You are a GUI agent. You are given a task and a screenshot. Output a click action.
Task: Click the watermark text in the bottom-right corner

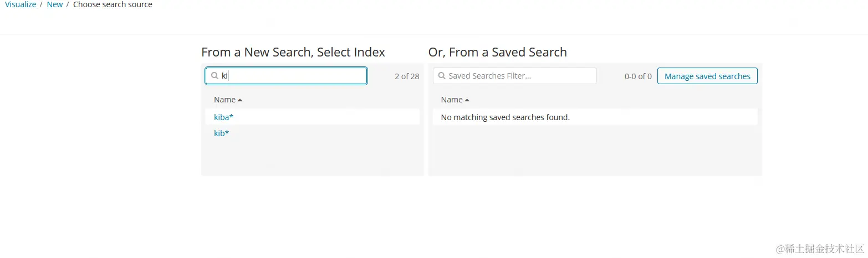pyautogui.click(x=820, y=249)
